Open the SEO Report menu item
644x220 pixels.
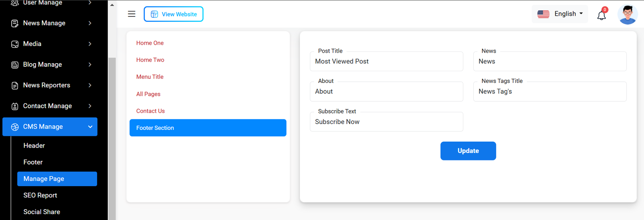[40, 195]
